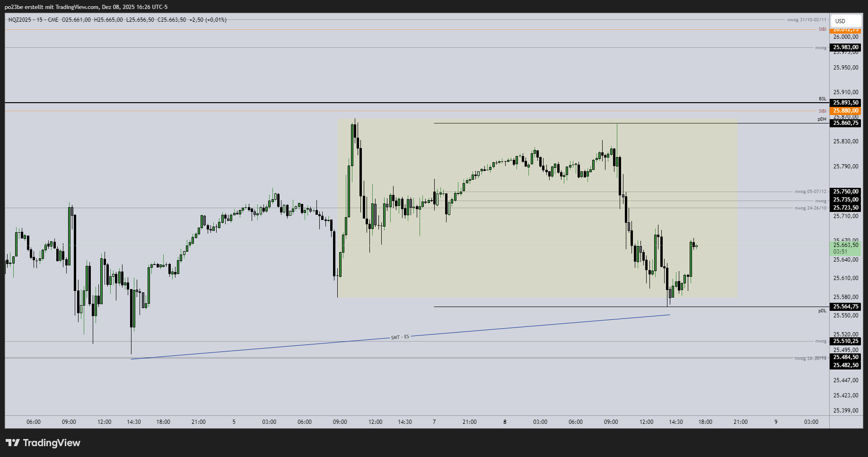
Task: Click the nwog 05-07/12 annotation text
Action: (810, 192)
